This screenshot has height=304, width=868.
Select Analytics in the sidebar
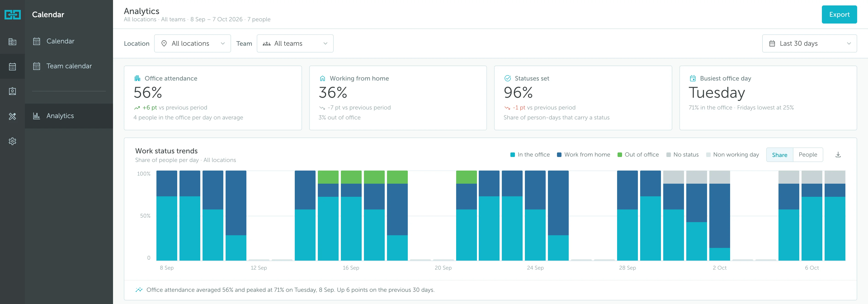tap(69, 116)
